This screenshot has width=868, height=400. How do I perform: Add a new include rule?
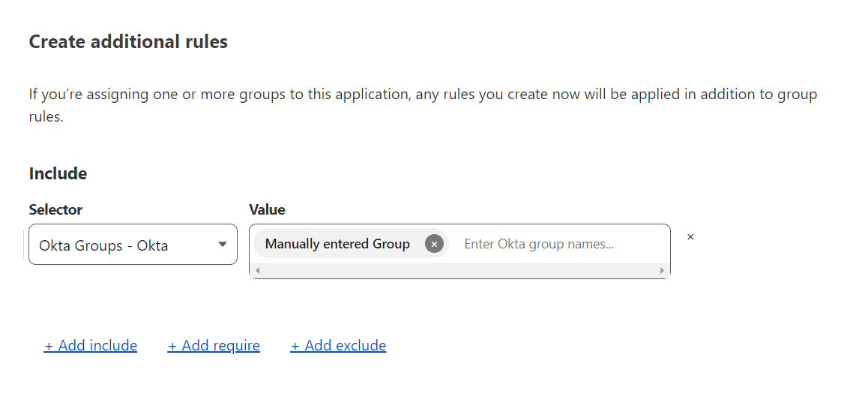(90, 346)
